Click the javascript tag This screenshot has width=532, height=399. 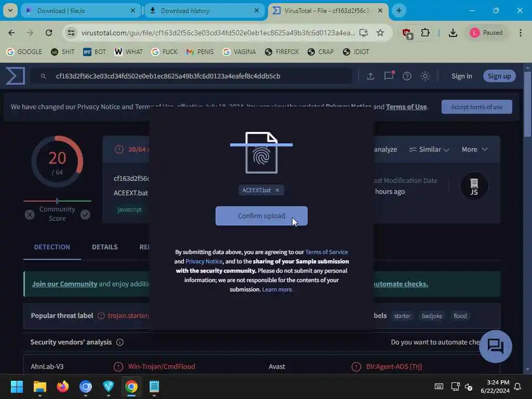[129, 210]
